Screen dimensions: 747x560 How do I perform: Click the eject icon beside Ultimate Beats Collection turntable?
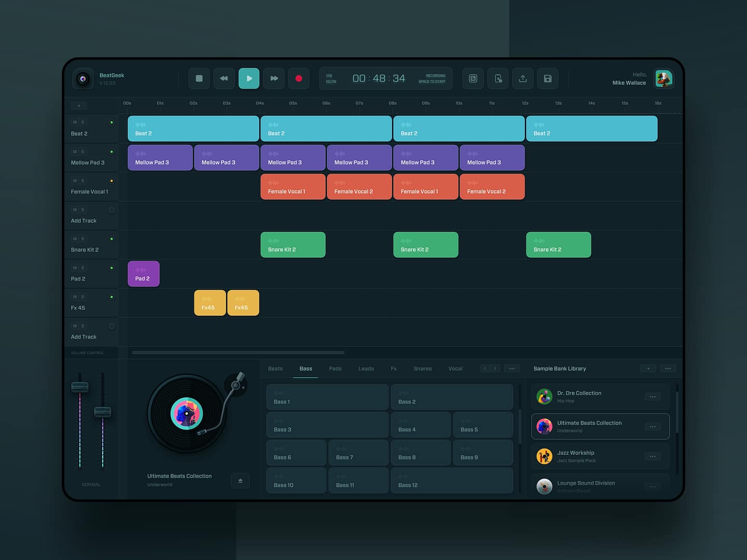240,481
